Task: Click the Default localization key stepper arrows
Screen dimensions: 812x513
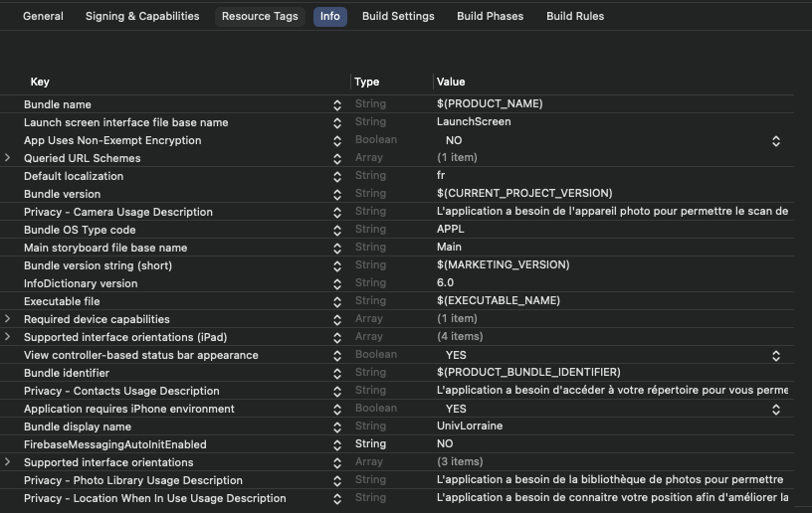Action: (337, 177)
